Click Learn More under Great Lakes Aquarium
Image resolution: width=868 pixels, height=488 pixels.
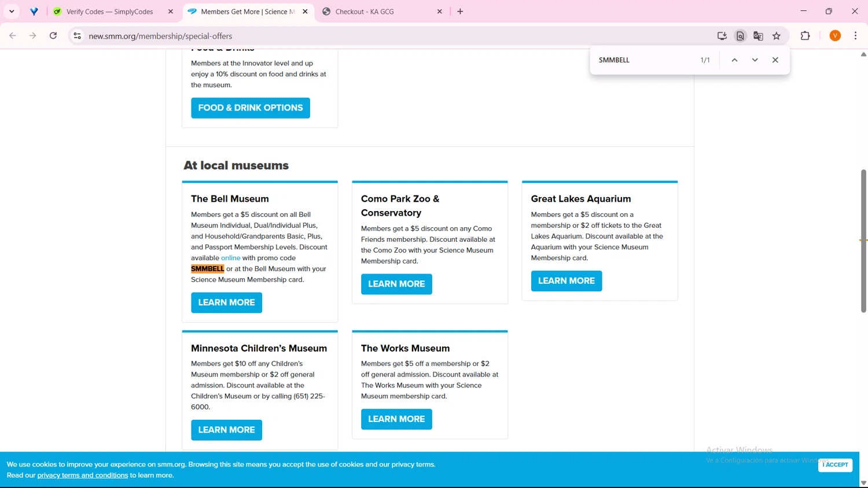[x=567, y=281]
